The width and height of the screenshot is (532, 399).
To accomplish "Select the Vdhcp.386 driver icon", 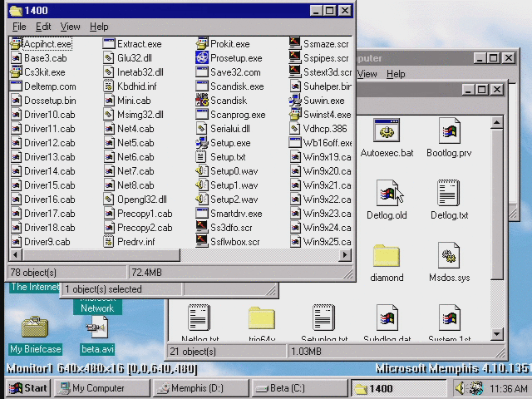I will 295,129.
